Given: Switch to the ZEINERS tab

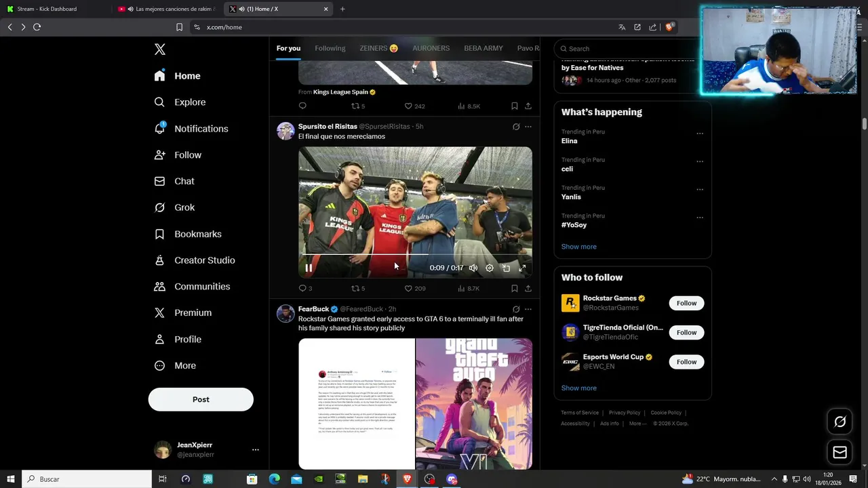Looking at the screenshot, I should [378, 48].
